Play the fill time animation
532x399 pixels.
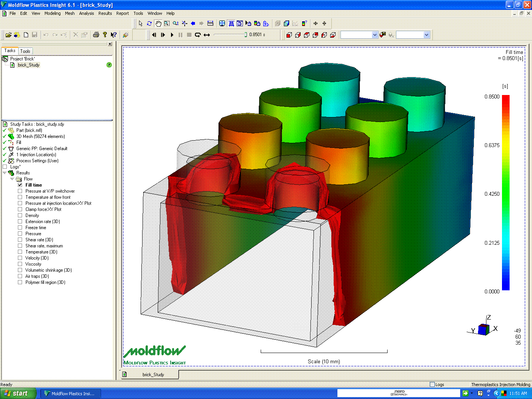click(172, 35)
